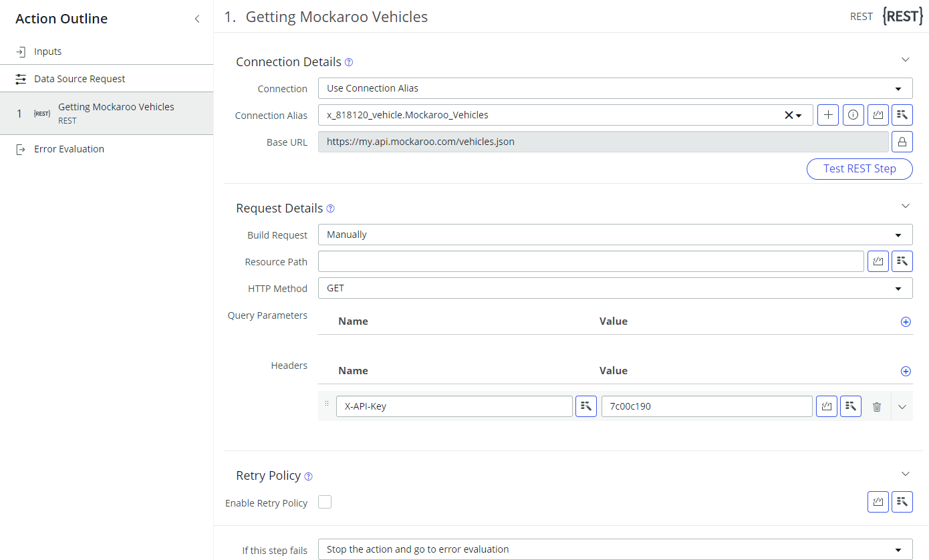Enable the Retry Policy checkbox

tap(325, 501)
